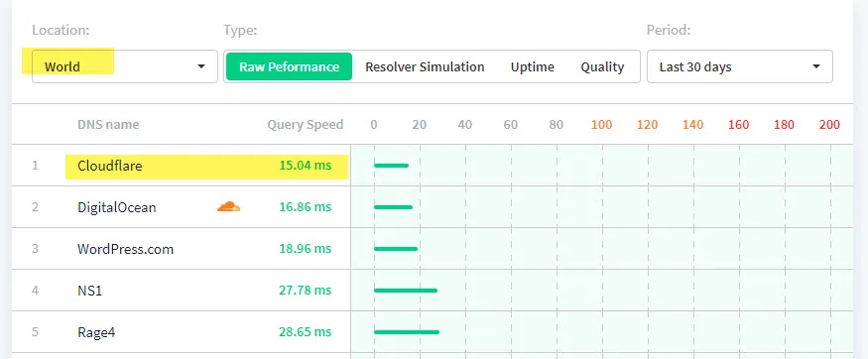
Task: Click the NS1 DNS name
Action: coord(89,291)
